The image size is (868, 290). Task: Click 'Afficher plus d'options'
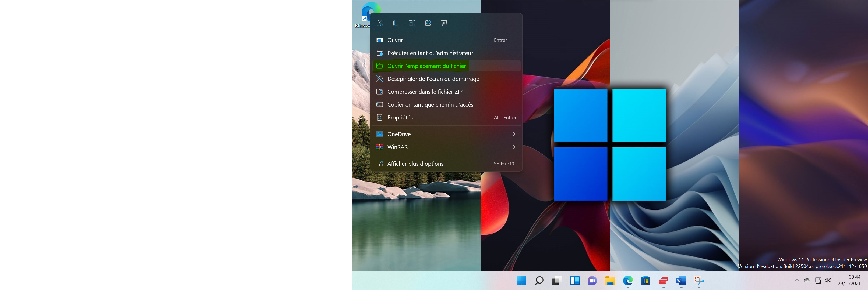click(415, 164)
